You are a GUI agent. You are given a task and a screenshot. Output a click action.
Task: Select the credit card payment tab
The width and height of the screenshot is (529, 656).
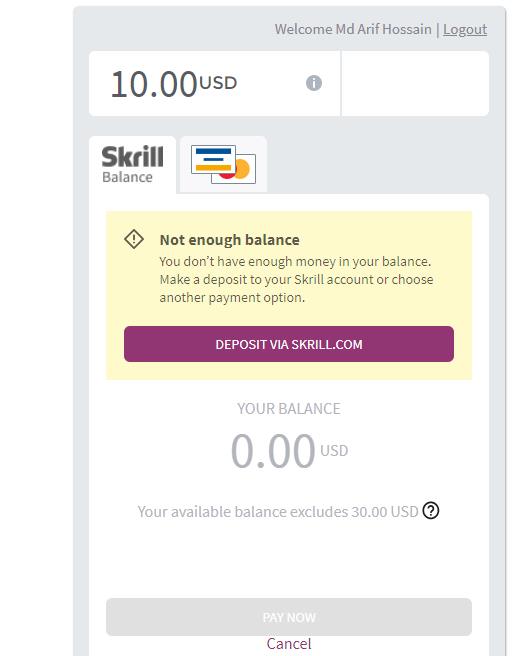click(x=223, y=164)
